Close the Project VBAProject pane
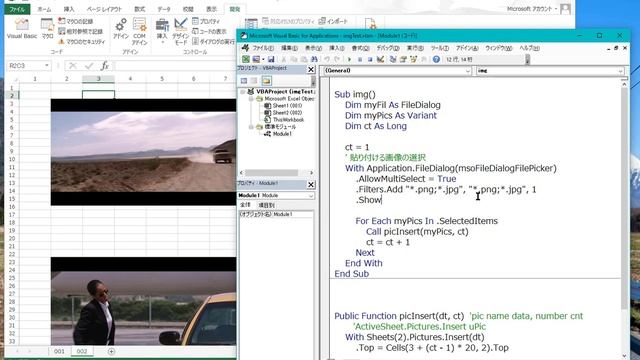Viewport: 640px width, 360px height. pyautogui.click(x=311, y=69)
